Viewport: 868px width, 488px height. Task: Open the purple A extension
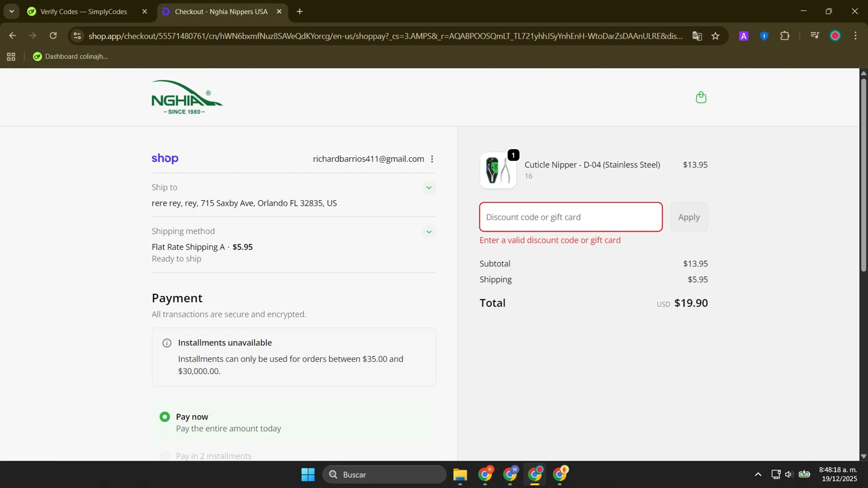point(744,36)
